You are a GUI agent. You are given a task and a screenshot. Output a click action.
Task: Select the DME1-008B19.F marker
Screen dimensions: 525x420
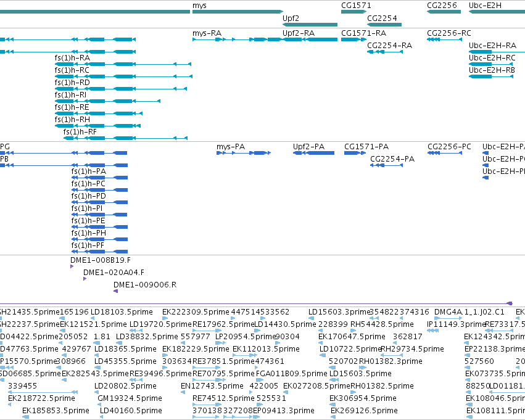(72, 266)
